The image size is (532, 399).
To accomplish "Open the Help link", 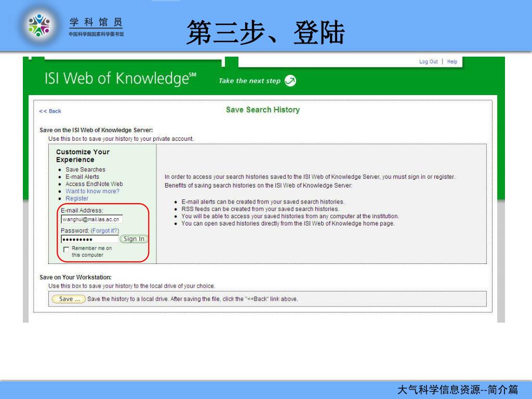I will [x=452, y=61].
